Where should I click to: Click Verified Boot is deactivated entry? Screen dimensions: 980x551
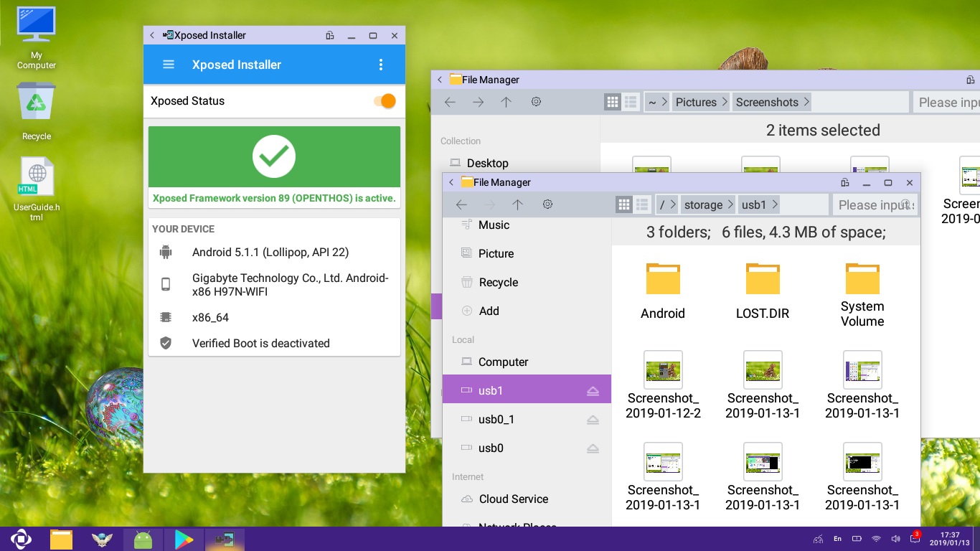[x=274, y=343]
